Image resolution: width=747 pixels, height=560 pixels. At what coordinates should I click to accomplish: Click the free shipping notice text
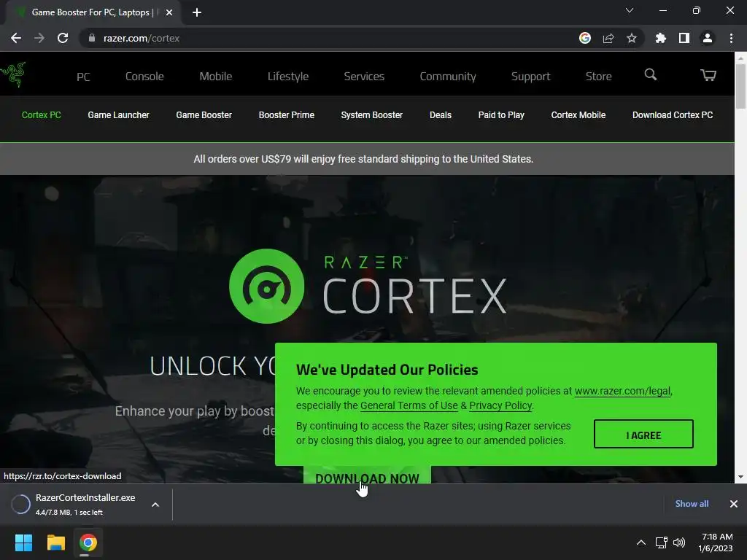tap(363, 159)
